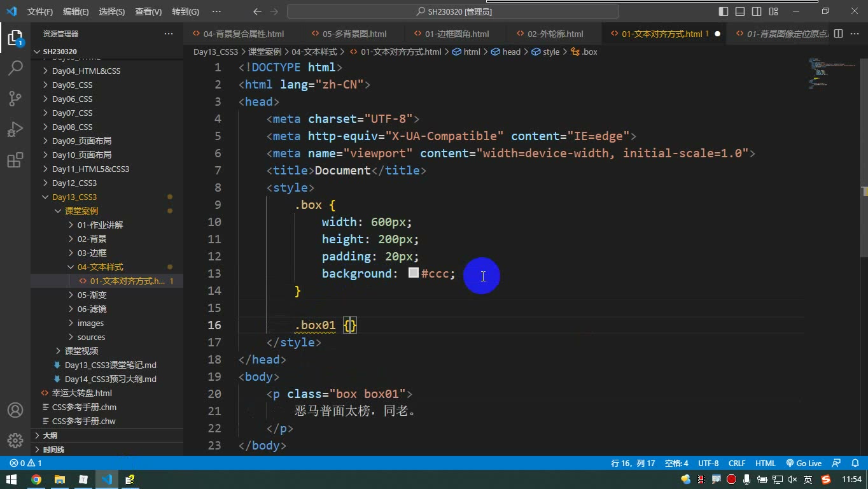The height and width of the screenshot is (489, 868).
Task: Open Explorer panel's Views and More Actions
Action: coord(169,34)
